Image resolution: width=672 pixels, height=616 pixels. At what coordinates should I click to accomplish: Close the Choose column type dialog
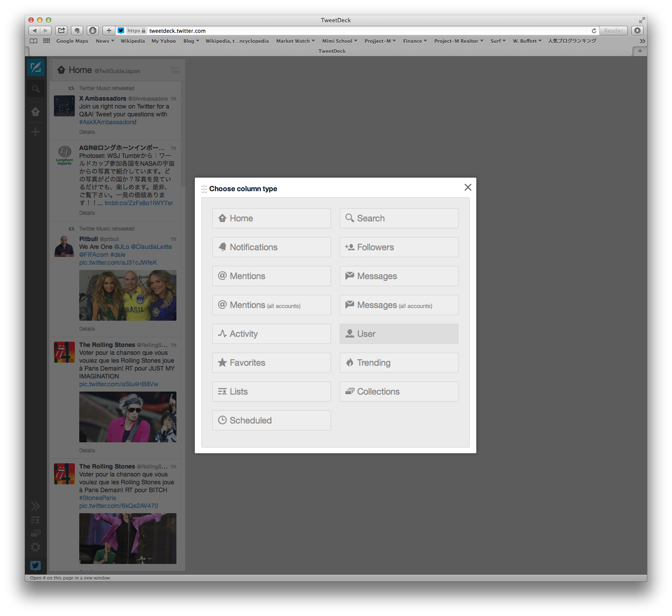pyautogui.click(x=468, y=187)
